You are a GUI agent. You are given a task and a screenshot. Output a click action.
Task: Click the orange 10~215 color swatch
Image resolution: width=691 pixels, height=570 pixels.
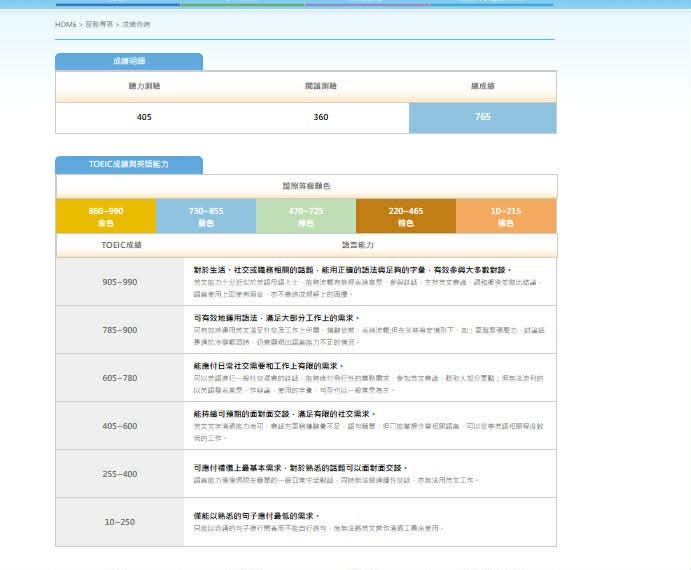click(x=506, y=217)
